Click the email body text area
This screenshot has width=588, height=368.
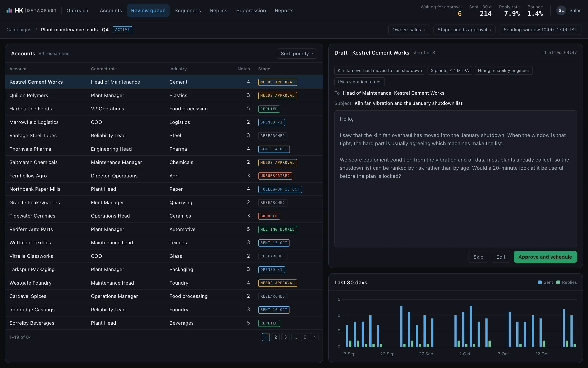click(455, 179)
